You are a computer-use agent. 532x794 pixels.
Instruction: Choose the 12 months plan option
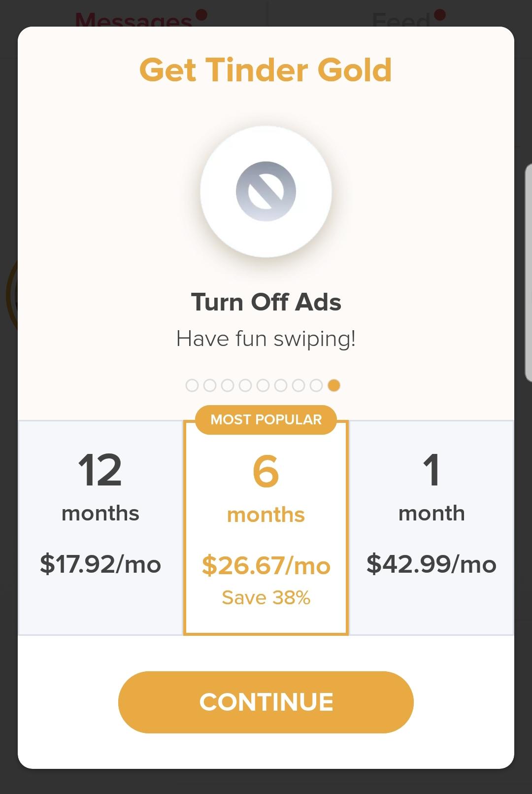point(100,528)
